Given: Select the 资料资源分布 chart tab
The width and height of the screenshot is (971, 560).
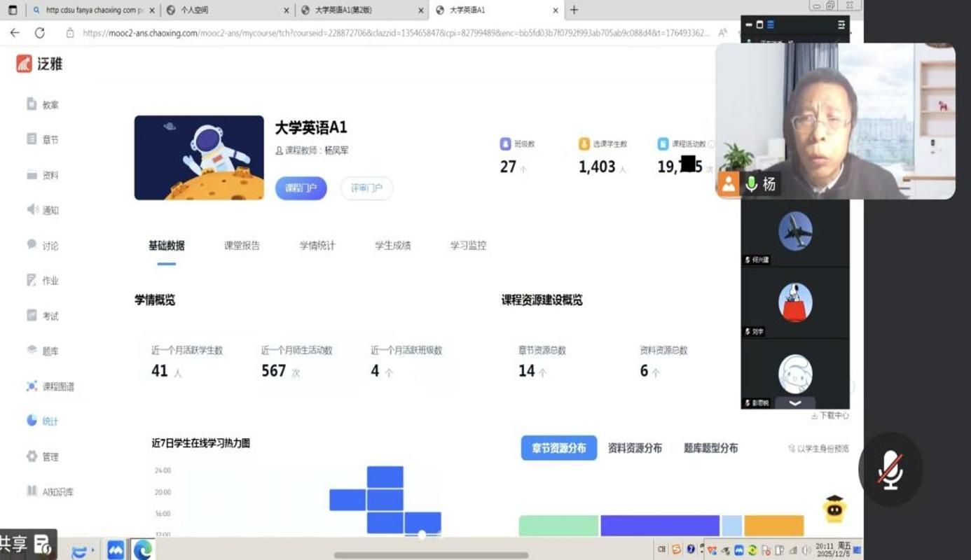Looking at the screenshot, I should click(x=634, y=448).
